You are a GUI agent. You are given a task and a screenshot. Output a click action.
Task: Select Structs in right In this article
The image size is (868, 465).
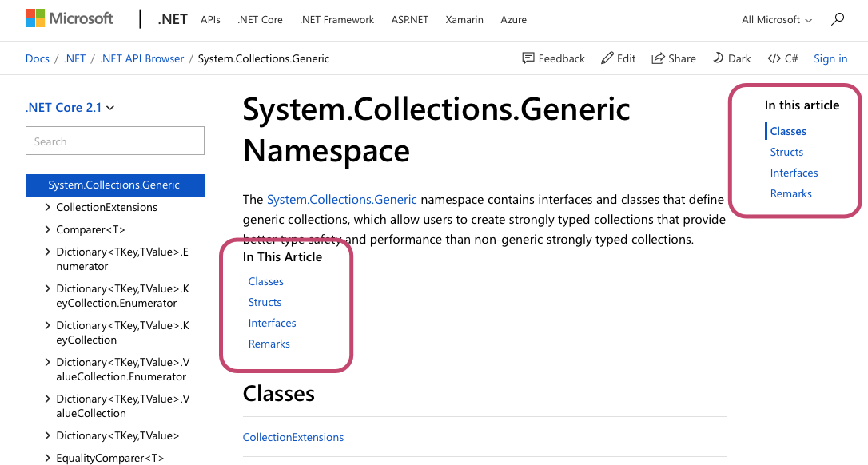point(786,152)
